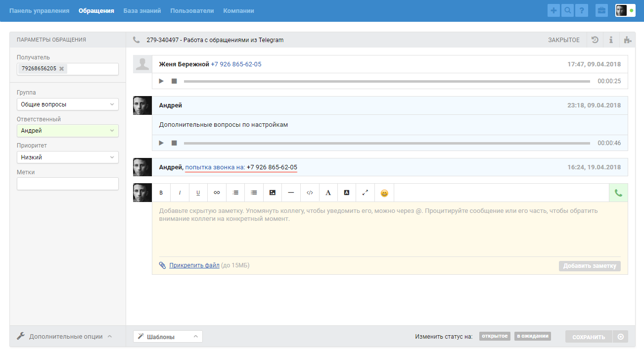This screenshot has width=644, height=356.
Task: View ticket history with the clock icon
Action: tap(595, 40)
